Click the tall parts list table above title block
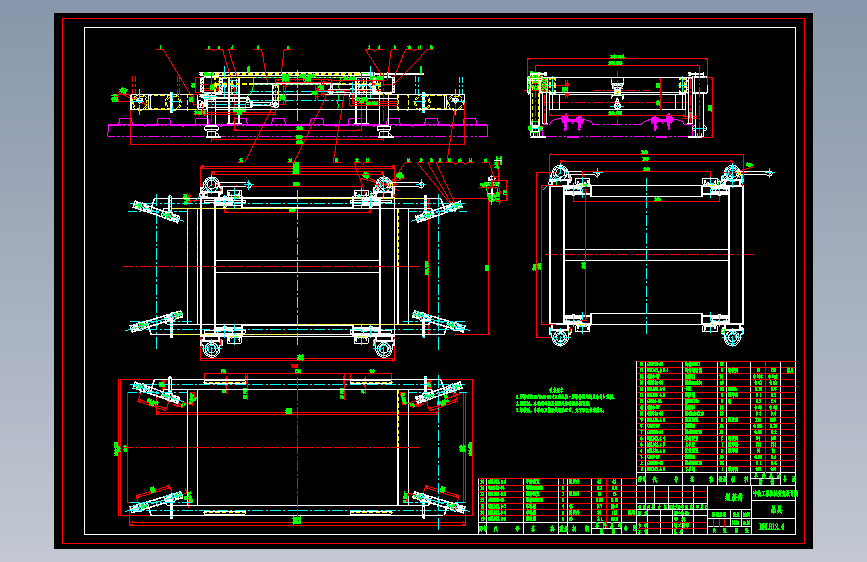The image size is (867, 562). coord(716,423)
